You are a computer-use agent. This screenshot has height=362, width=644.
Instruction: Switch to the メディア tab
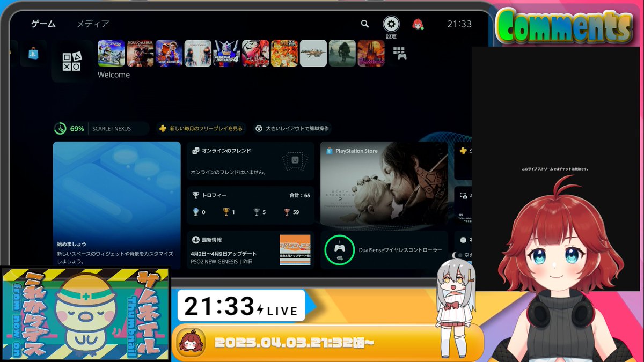[x=93, y=24]
